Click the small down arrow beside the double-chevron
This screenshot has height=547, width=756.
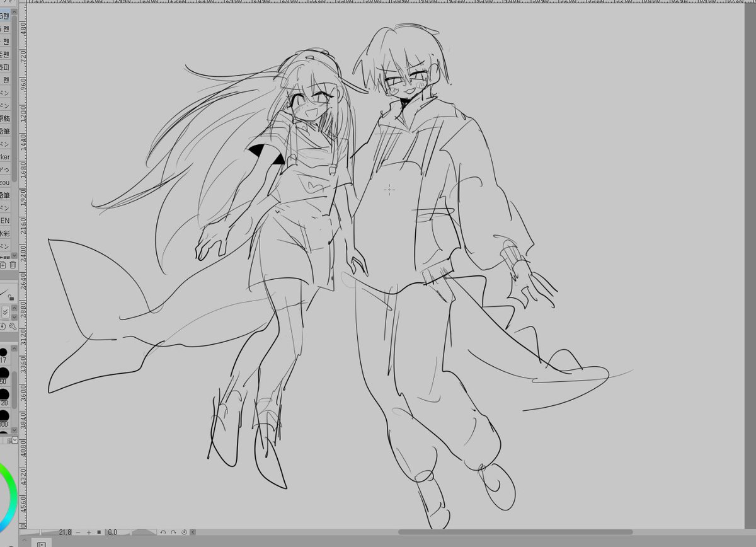point(14,317)
